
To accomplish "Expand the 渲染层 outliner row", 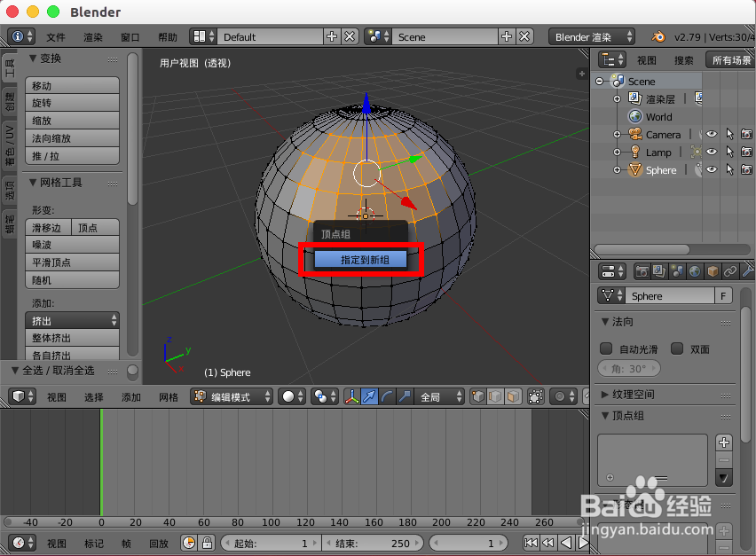I will (618, 98).
